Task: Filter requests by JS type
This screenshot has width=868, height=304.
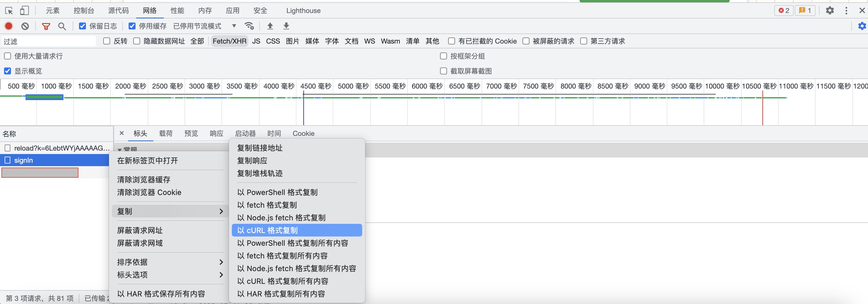Action: (256, 41)
